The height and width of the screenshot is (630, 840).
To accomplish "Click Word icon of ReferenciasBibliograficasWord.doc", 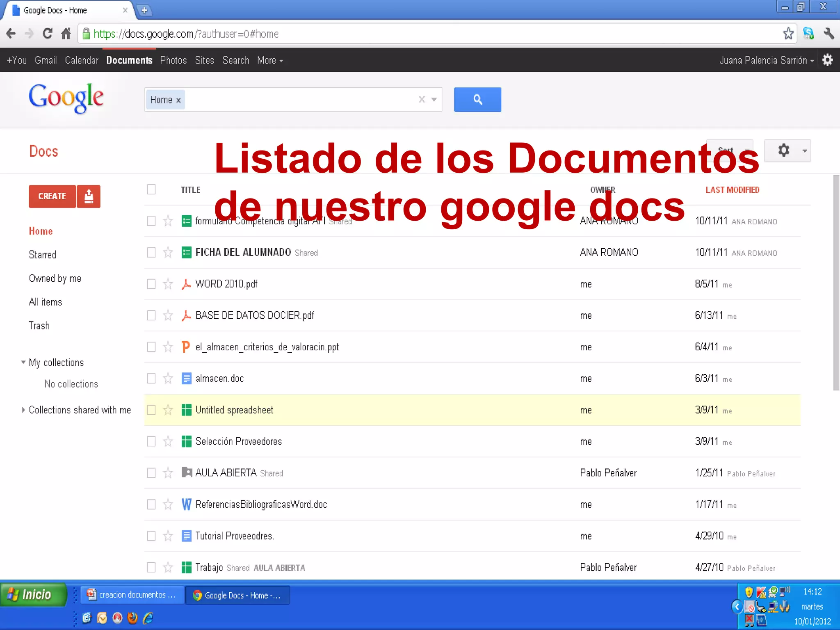I will (186, 504).
